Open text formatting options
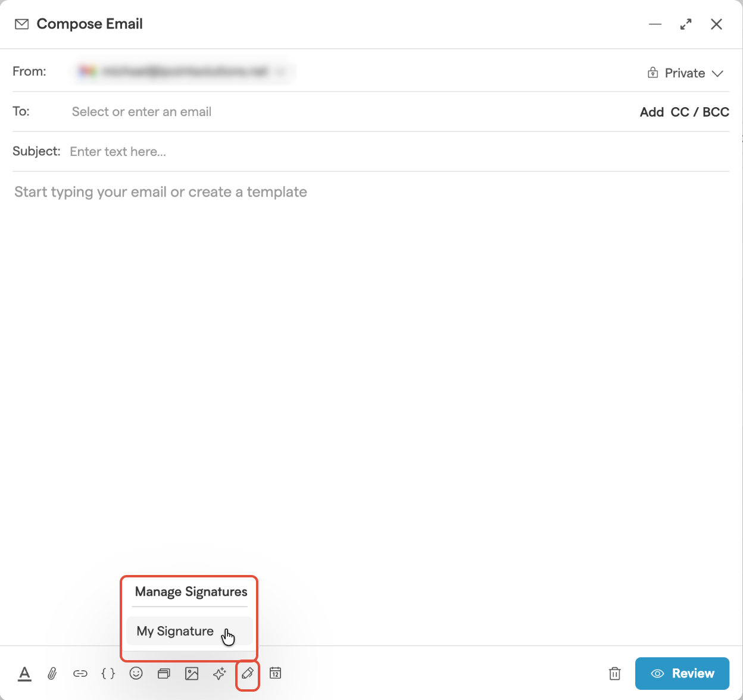Image resolution: width=743 pixels, height=700 pixels. (24, 673)
